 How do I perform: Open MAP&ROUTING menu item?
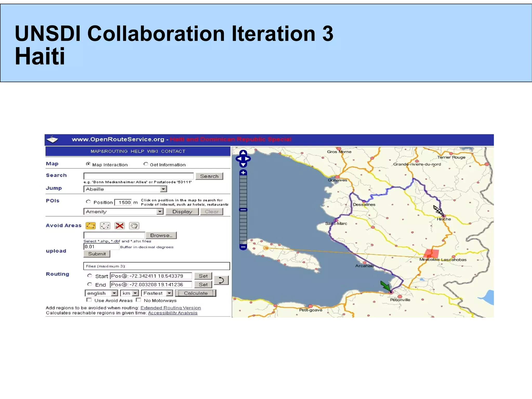(109, 151)
